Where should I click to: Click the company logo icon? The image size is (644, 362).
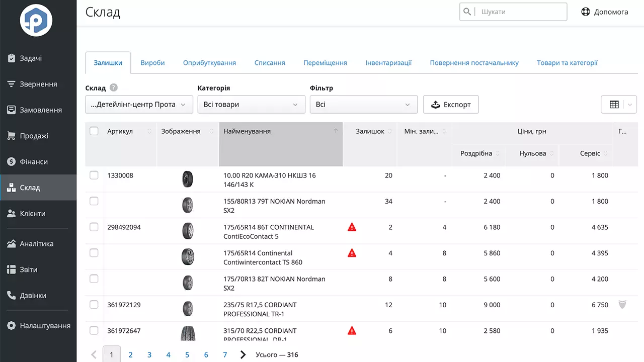pyautogui.click(x=36, y=20)
